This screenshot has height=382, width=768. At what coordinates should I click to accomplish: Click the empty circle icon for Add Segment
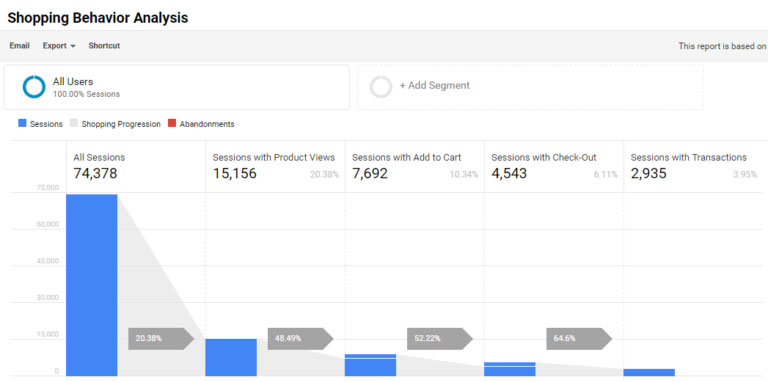tap(381, 87)
